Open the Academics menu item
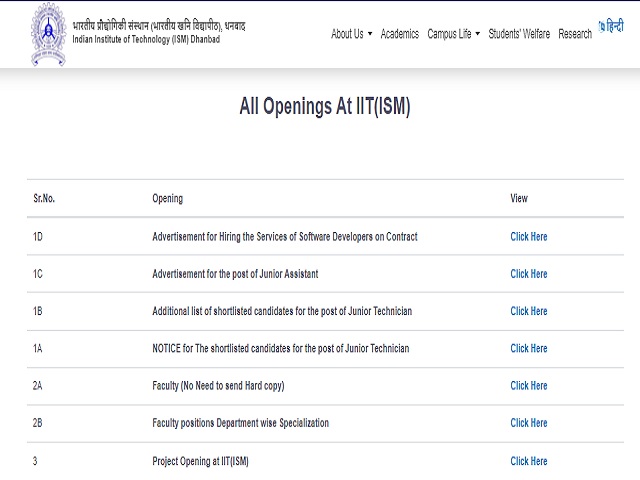This screenshot has width=640, height=480. pyautogui.click(x=400, y=34)
